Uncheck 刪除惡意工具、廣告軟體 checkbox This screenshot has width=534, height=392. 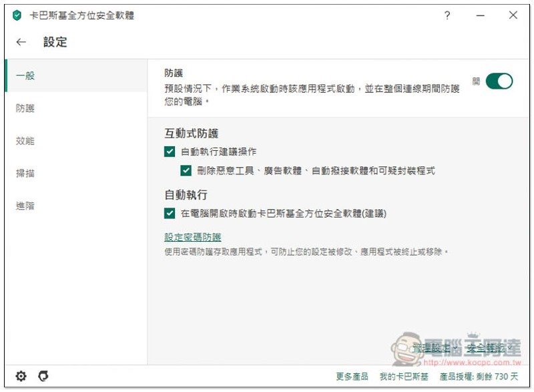[186, 170]
